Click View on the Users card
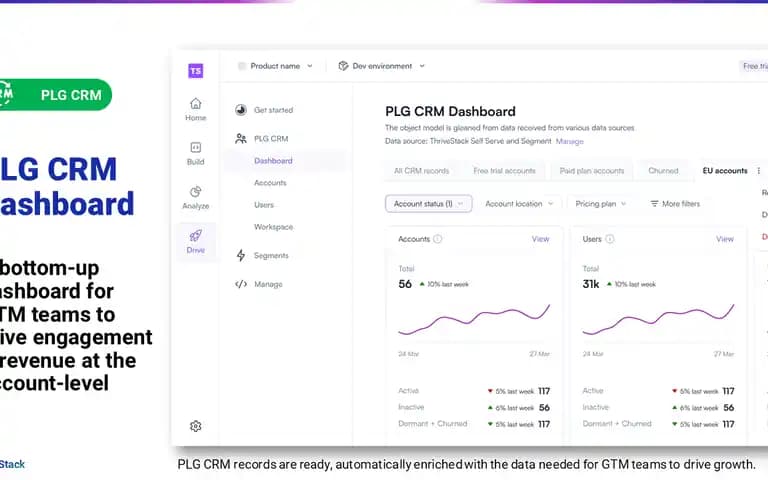 pyautogui.click(x=725, y=239)
